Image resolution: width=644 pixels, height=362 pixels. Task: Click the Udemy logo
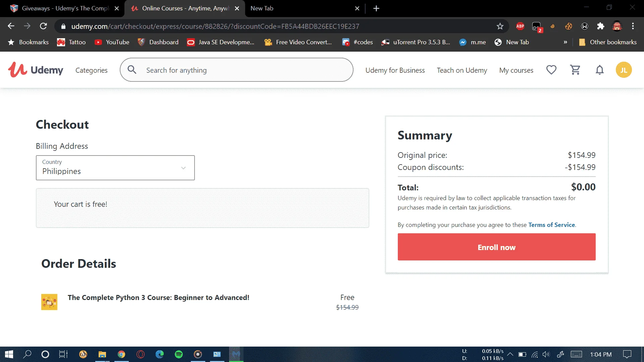[36, 70]
